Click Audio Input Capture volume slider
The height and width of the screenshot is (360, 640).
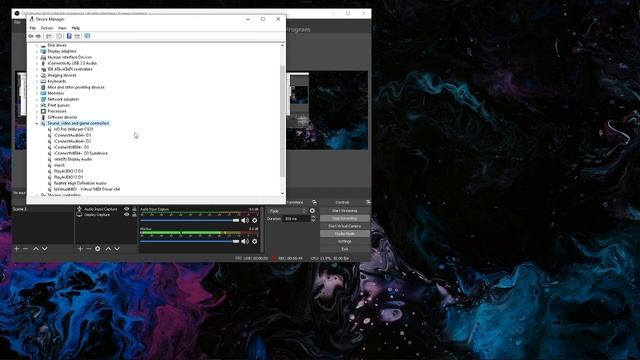(x=190, y=220)
